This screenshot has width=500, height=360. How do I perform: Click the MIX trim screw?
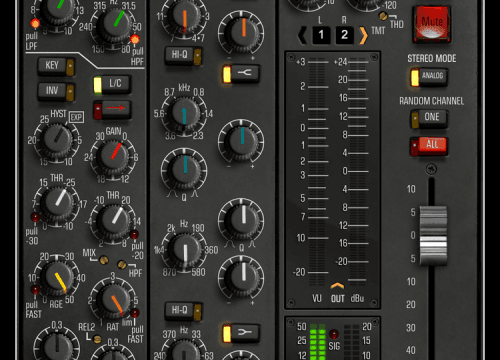tap(104, 260)
